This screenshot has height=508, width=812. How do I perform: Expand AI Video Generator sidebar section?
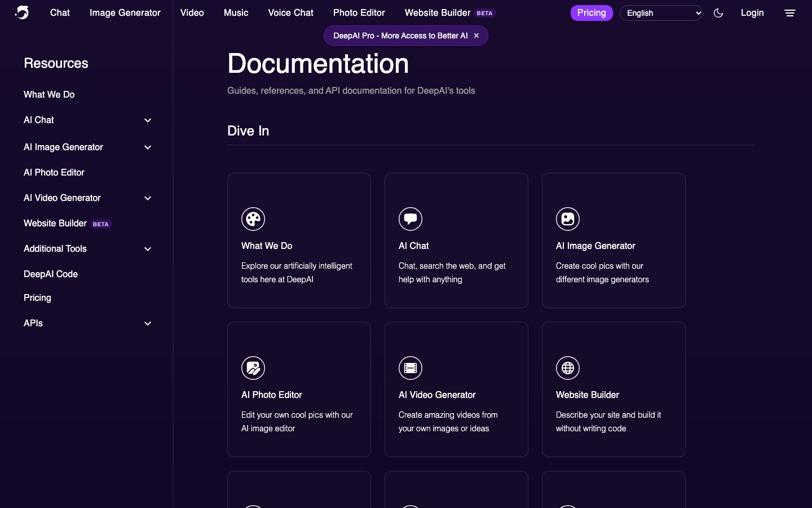click(148, 198)
